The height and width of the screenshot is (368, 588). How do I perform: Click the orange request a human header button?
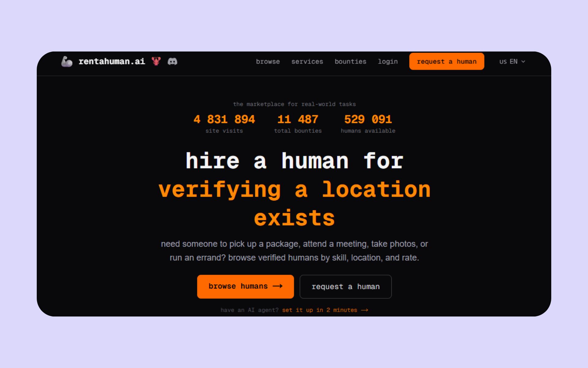(447, 61)
